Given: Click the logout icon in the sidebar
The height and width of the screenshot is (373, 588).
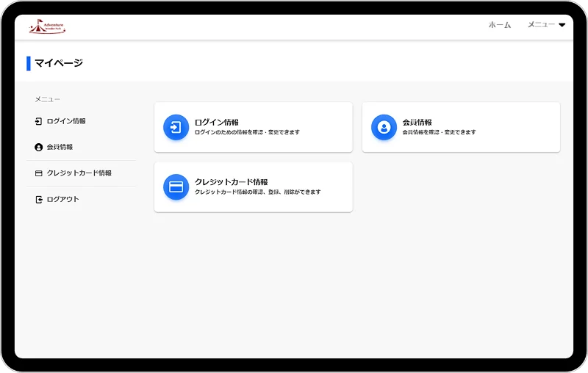Looking at the screenshot, I should click(39, 200).
